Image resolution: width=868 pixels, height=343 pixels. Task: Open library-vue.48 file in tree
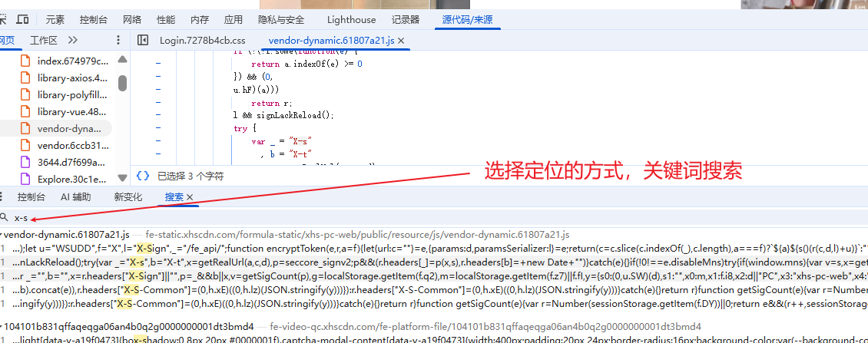tap(72, 112)
